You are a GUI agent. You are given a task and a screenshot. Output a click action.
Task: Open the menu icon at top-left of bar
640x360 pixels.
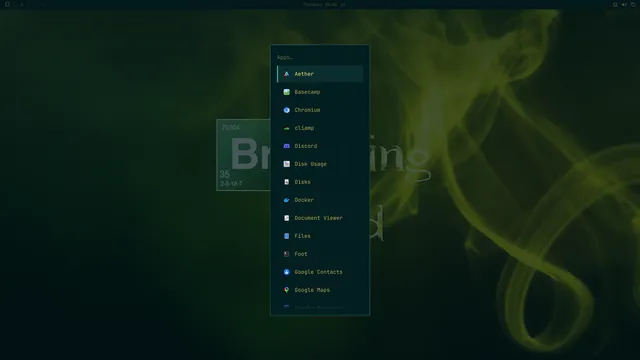pos(7,4)
